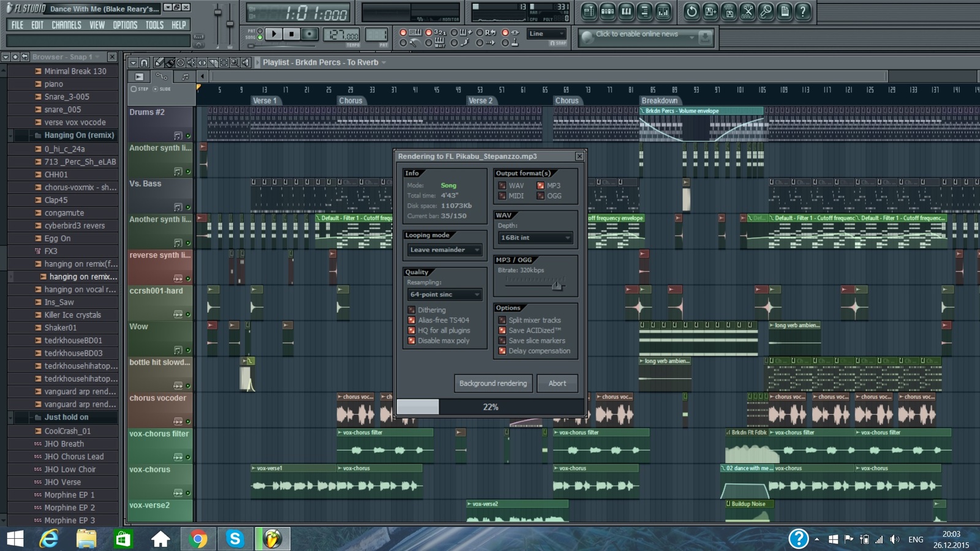The height and width of the screenshot is (551, 980).
Task: Click the render as audio file icon
Action: click(x=729, y=12)
